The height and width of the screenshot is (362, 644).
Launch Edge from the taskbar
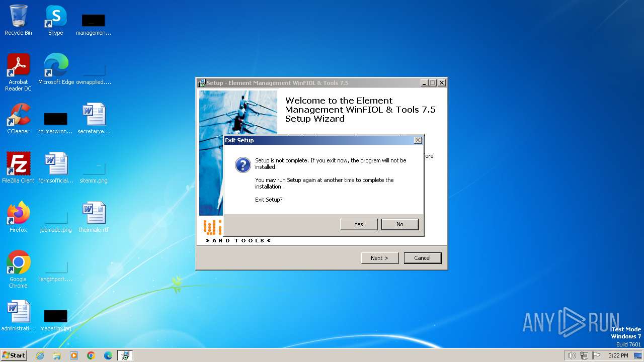(108, 355)
